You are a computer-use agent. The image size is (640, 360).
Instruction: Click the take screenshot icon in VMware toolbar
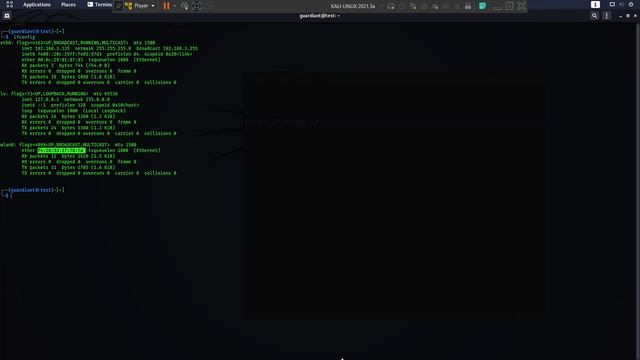click(196, 6)
